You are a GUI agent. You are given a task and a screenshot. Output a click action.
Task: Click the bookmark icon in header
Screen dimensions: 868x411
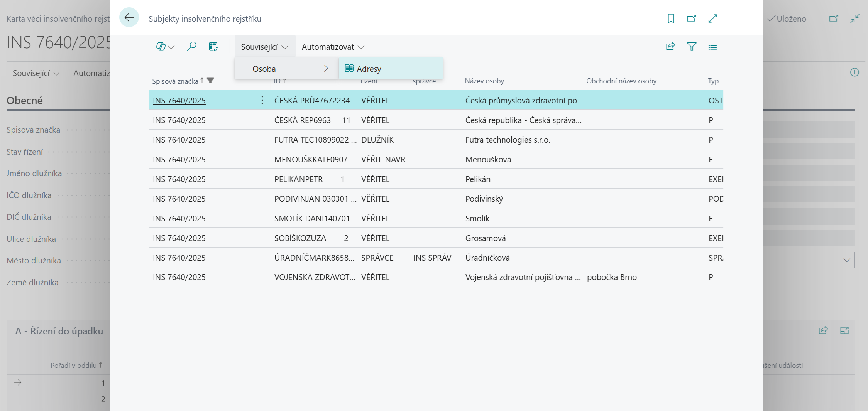point(671,19)
